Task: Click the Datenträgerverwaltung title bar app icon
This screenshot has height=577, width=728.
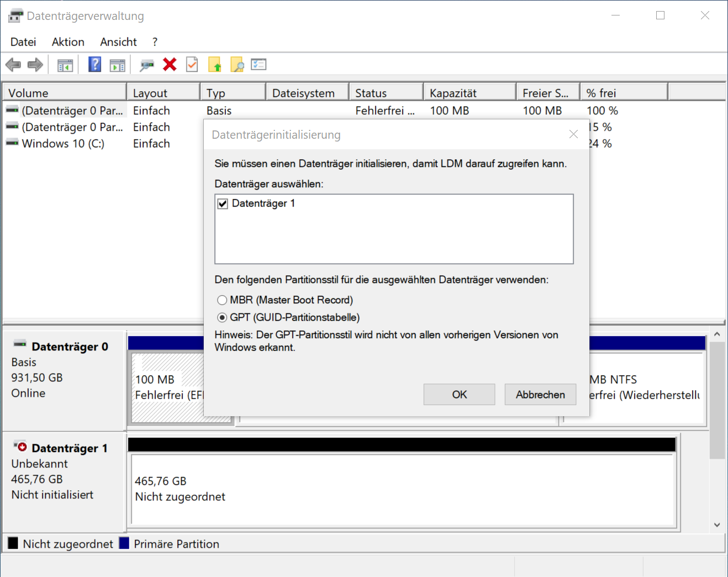Action: click(x=15, y=15)
